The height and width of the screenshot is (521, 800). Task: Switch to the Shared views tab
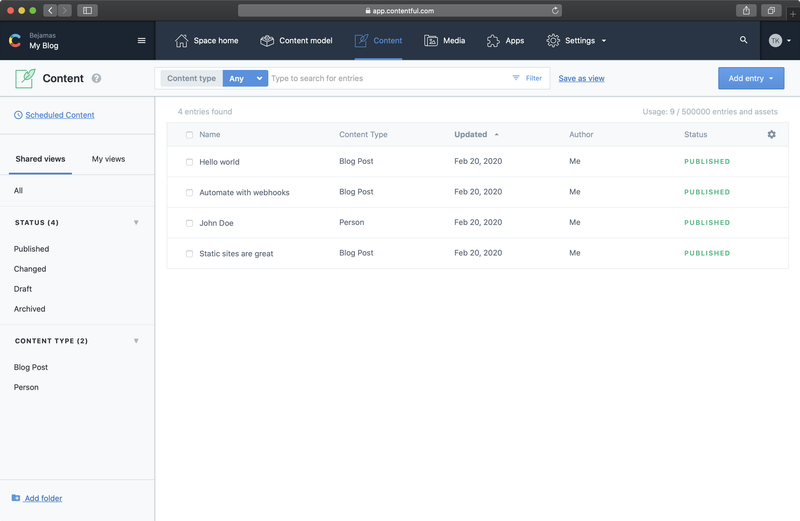(40, 159)
